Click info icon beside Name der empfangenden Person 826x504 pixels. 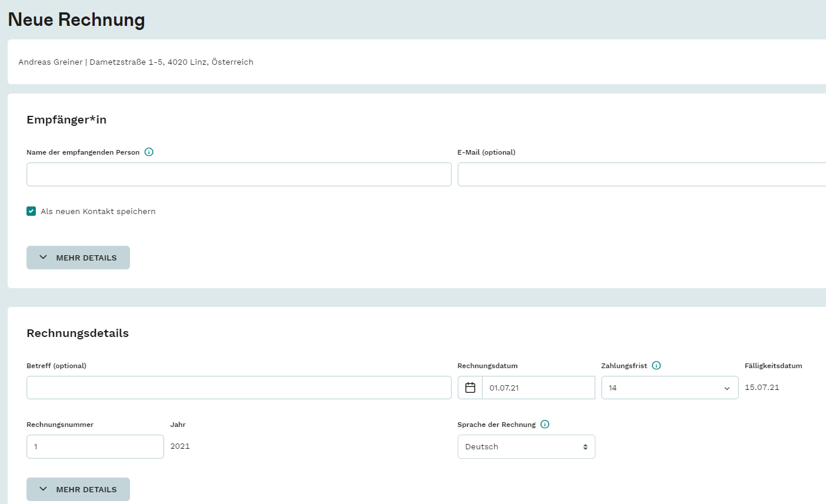coord(149,152)
